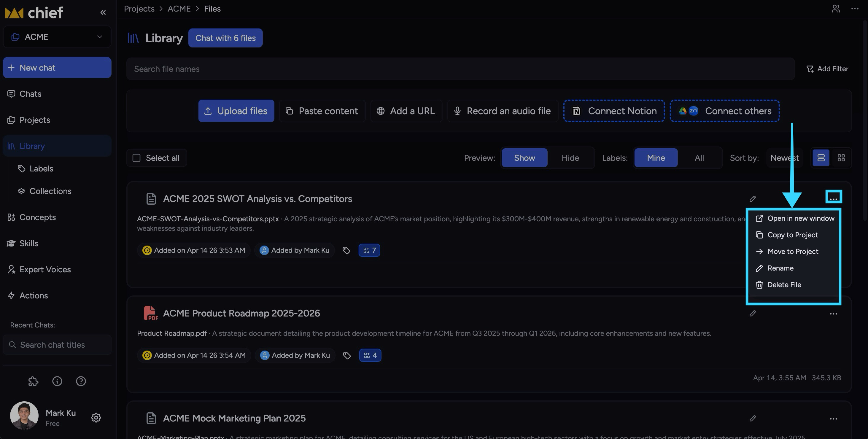
Task: Click Chat with 6 files button
Action: 225,38
